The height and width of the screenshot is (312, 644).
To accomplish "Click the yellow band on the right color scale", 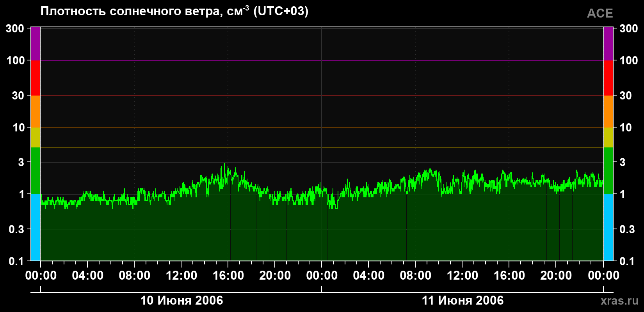I will pyautogui.click(x=608, y=137).
